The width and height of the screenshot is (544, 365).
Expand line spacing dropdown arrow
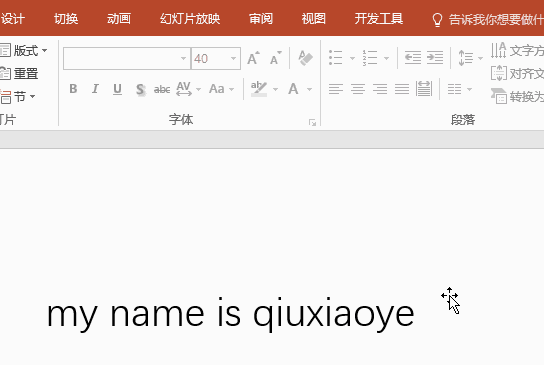point(480,58)
